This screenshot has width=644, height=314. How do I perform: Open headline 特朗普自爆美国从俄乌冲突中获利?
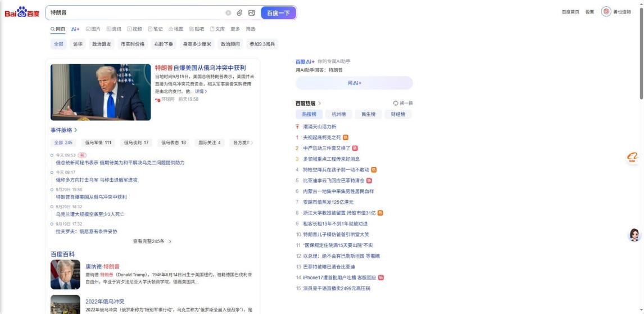click(x=201, y=68)
